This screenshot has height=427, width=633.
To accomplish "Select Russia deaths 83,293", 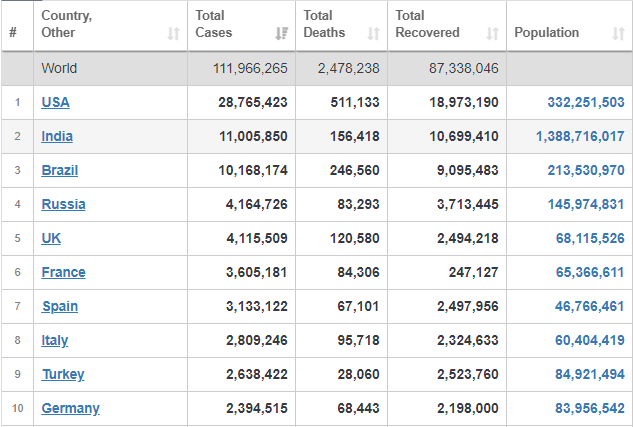I will tap(358, 204).
